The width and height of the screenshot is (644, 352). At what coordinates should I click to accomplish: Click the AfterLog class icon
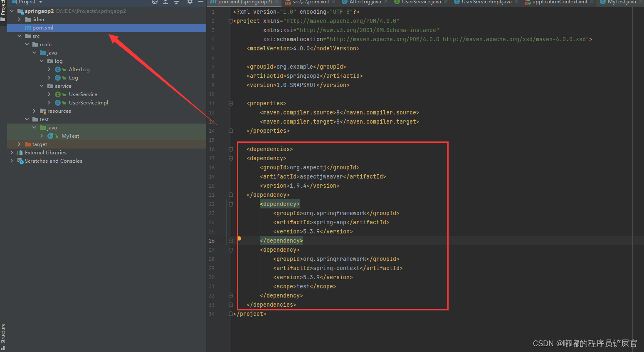pyautogui.click(x=58, y=69)
